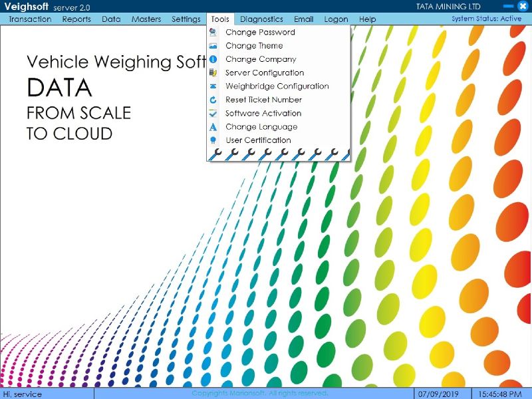Click the Software Activation checkmark icon
This screenshot has height=399, width=532.
pyautogui.click(x=213, y=113)
